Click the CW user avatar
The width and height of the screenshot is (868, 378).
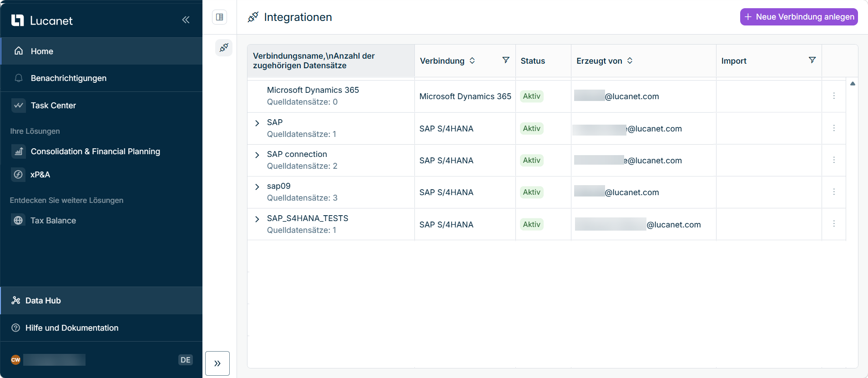[16, 359]
